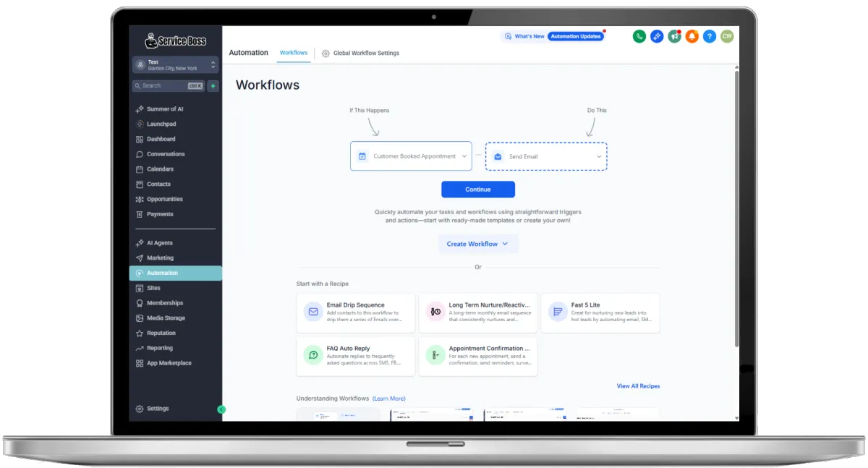Viewport: 868px width, 468px height.
Task: Click the Opportunities sidebar icon
Action: click(140, 199)
